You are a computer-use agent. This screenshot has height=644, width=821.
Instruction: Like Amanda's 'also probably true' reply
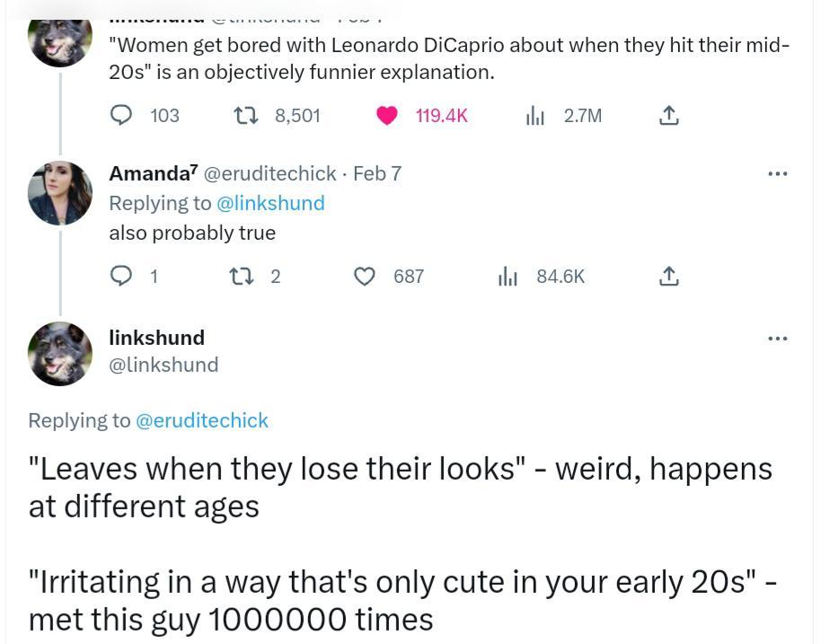(x=365, y=276)
